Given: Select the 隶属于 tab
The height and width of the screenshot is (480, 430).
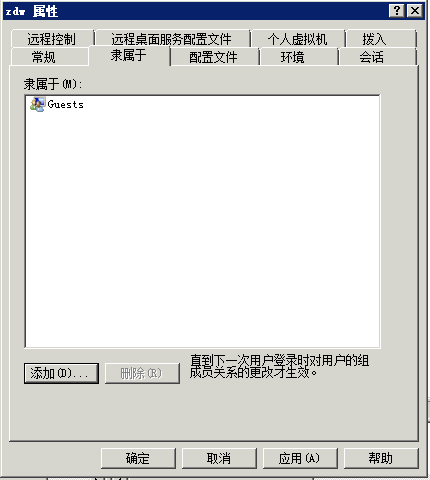Looking at the screenshot, I should [129, 55].
